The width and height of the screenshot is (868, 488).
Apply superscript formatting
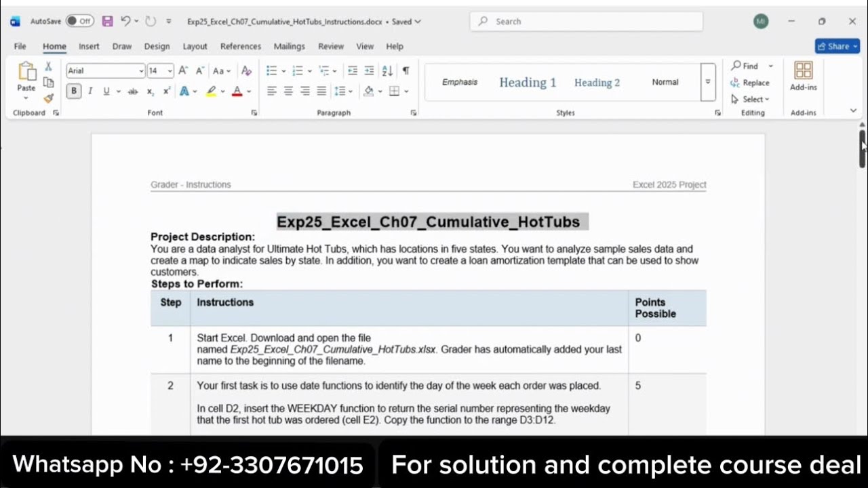(x=166, y=91)
